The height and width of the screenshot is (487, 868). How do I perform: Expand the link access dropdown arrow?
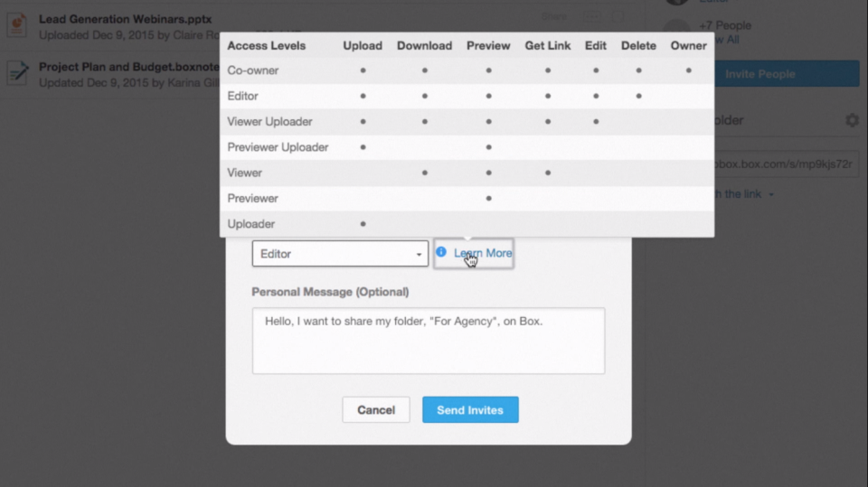[x=771, y=194]
